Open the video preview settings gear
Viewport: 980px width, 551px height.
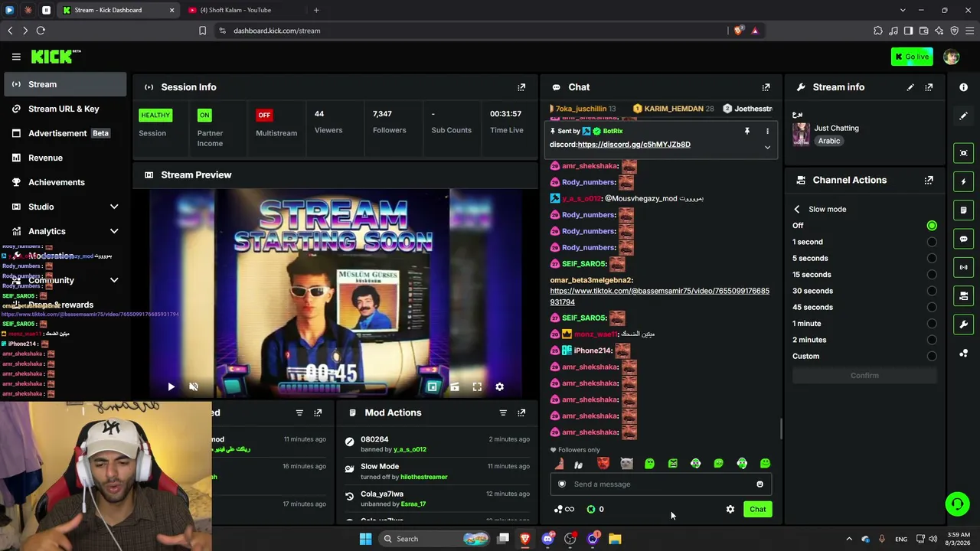tap(499, 387)
